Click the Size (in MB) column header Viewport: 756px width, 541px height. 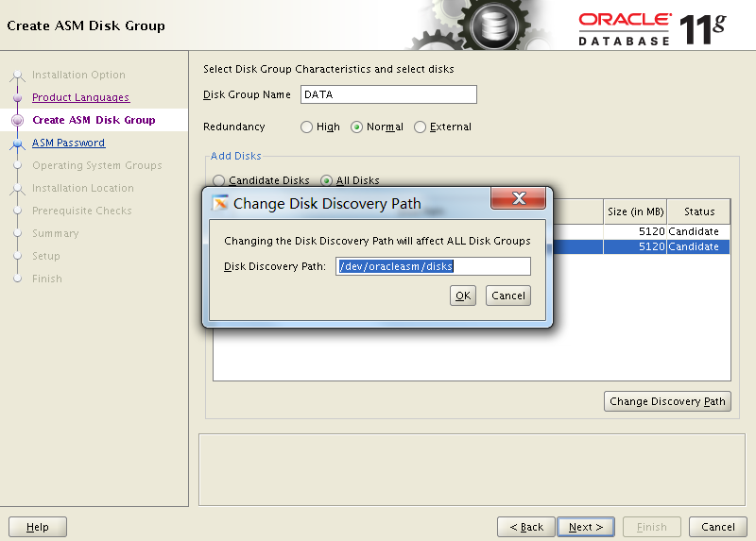(x=635, y=211)
